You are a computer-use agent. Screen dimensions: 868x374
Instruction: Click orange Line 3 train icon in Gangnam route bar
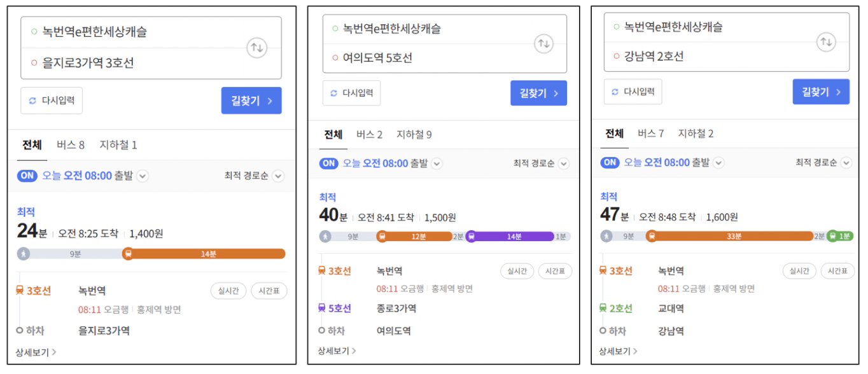coord(651,236)
